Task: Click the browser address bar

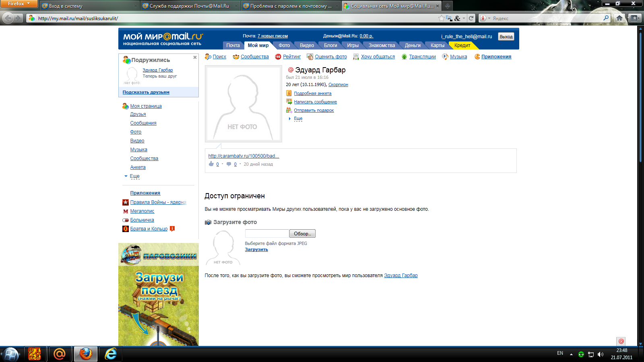Action: coord(237,18)
